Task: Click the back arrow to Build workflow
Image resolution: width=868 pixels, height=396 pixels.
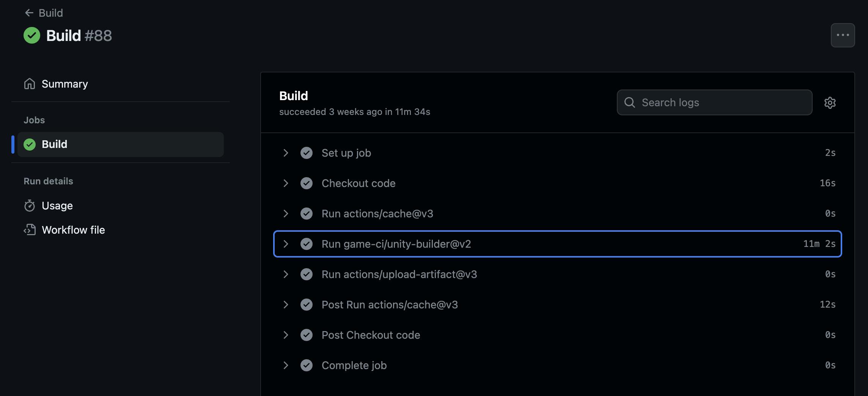Action: [29, 13]
